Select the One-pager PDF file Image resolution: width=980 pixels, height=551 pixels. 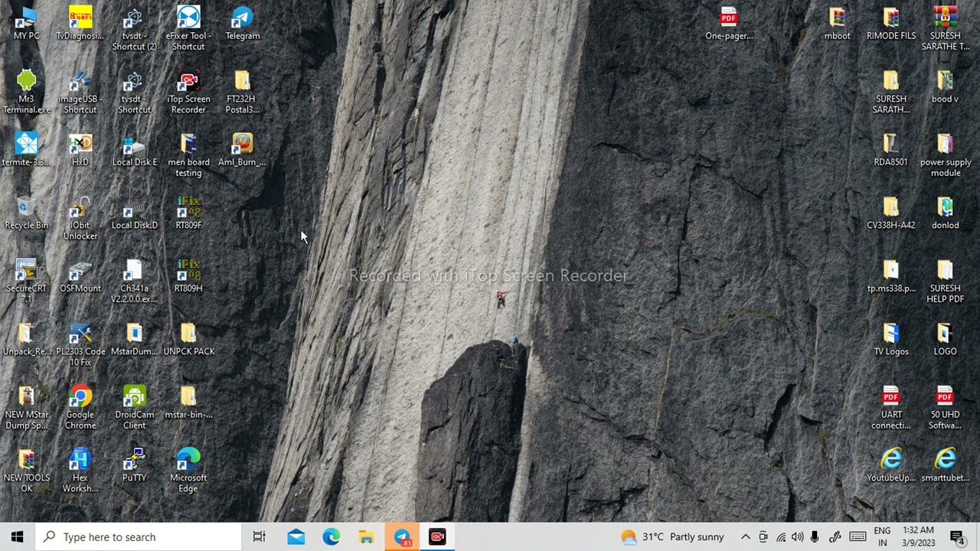click(729, 23)
